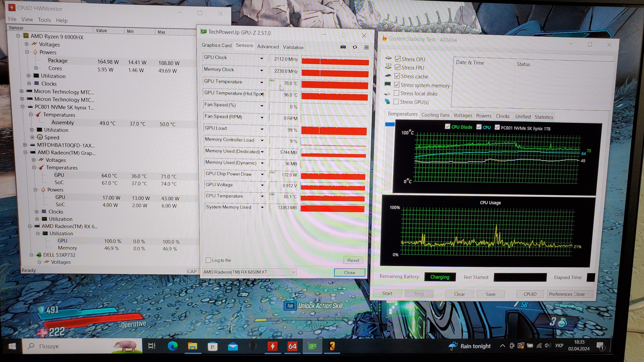
Task: Open the GPU Clock sensor dropdown arrow
Action: click(262, 58)
